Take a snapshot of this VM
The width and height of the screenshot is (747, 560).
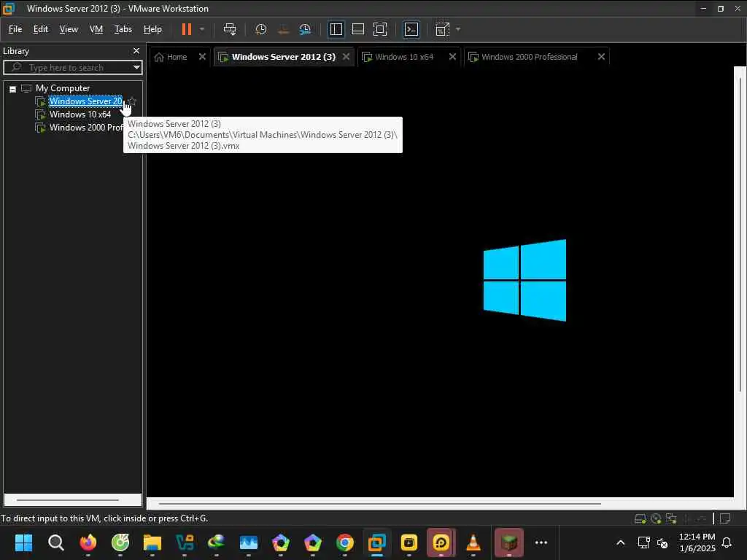261,29
